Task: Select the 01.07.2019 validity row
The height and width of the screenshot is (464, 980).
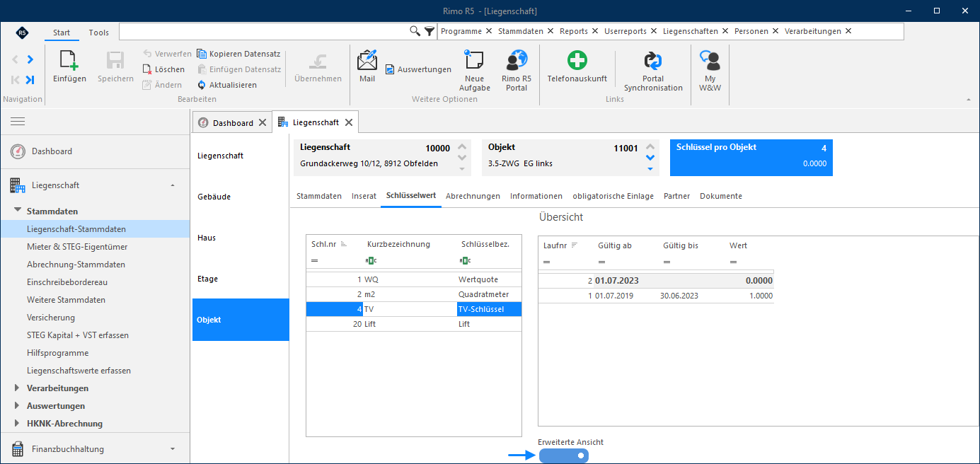Action: (656, 296)
